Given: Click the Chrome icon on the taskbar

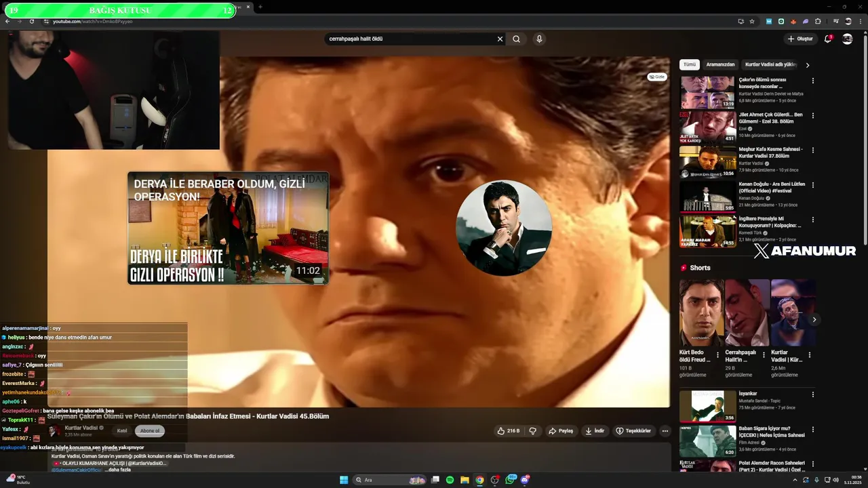Looking at the screenshot, I should (x=479, y=480).
